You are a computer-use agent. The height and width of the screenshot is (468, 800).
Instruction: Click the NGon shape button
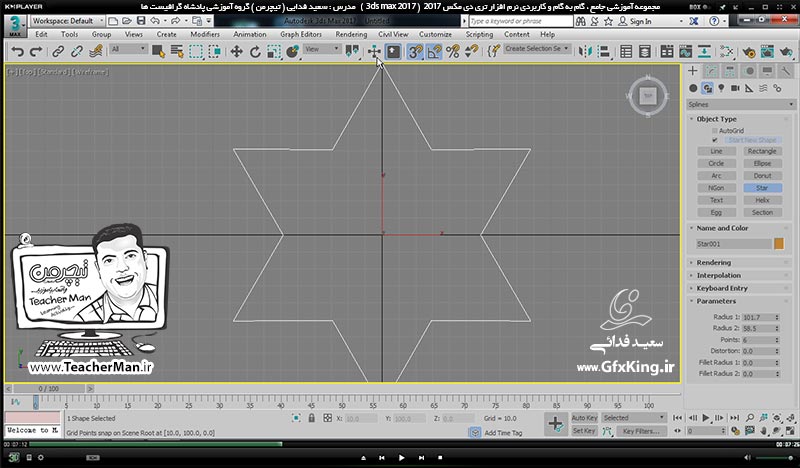tap(716, 188)
